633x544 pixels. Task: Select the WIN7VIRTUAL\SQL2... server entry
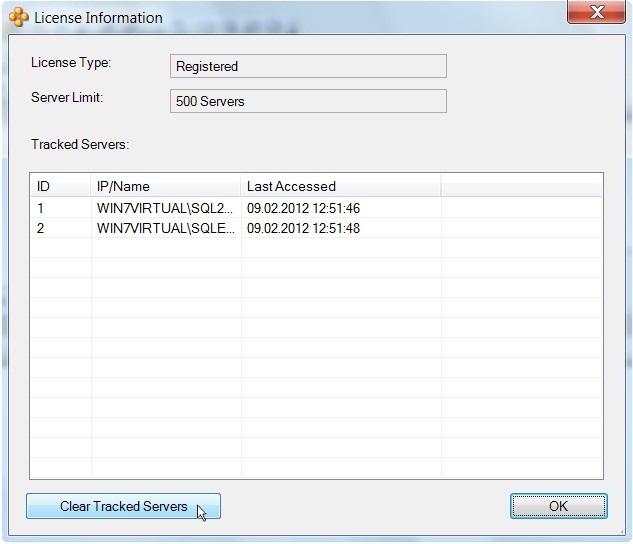coord(165,208)
